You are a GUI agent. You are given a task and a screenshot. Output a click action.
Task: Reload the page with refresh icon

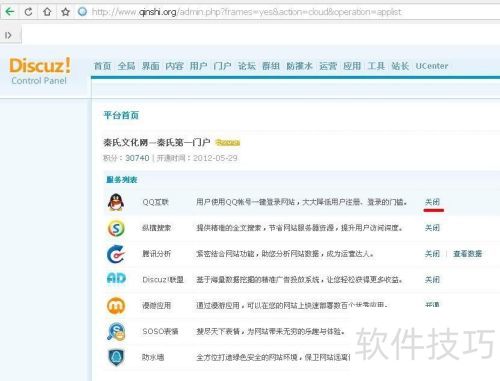pyautogui.click(x=29, y=12)
